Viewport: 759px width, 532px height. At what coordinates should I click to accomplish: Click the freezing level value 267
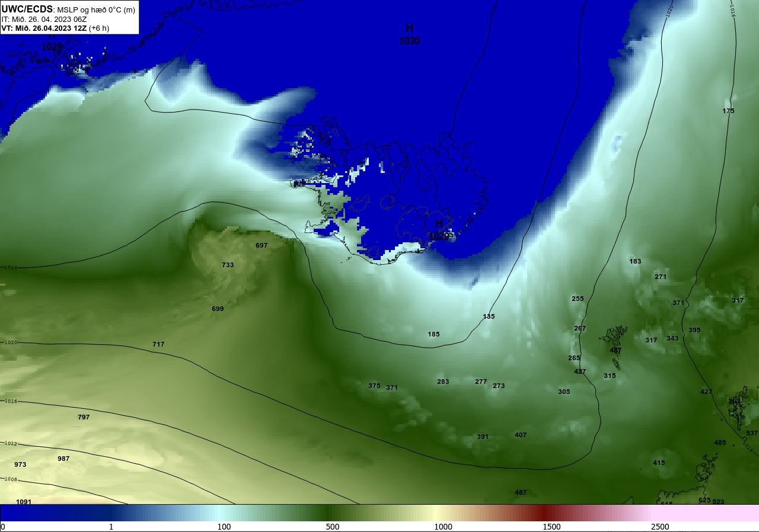580,328
